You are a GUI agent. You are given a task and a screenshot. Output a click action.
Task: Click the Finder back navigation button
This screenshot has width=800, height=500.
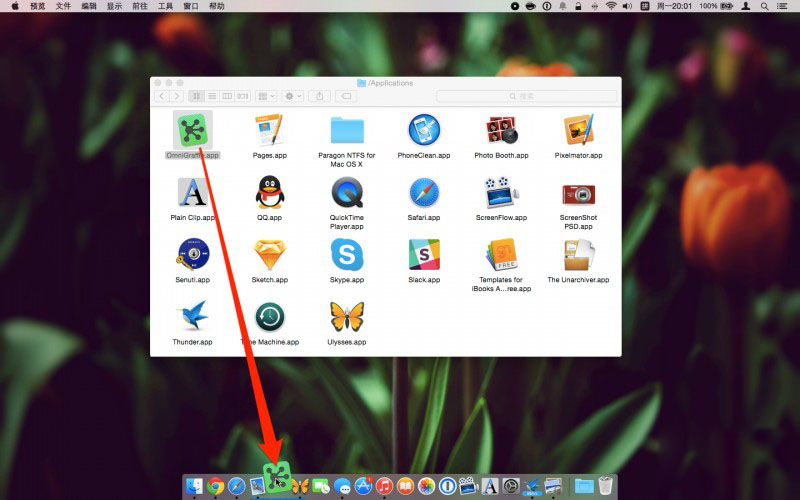(161, 96)
